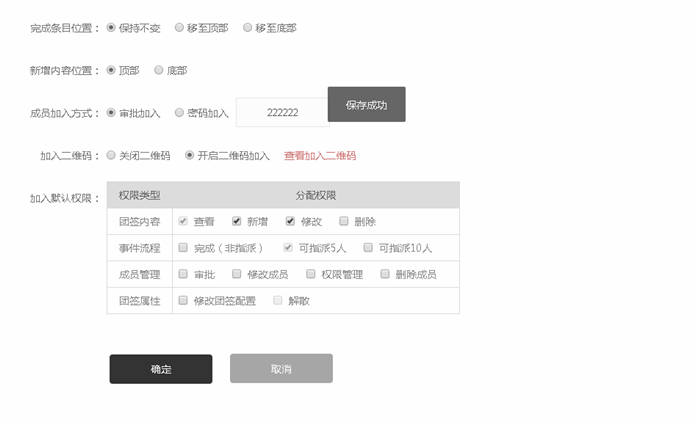Image resolution: width=700 pixels, height=424 pixels.
Task: Click the 确定 confirm button
Action: coord(161,369)
